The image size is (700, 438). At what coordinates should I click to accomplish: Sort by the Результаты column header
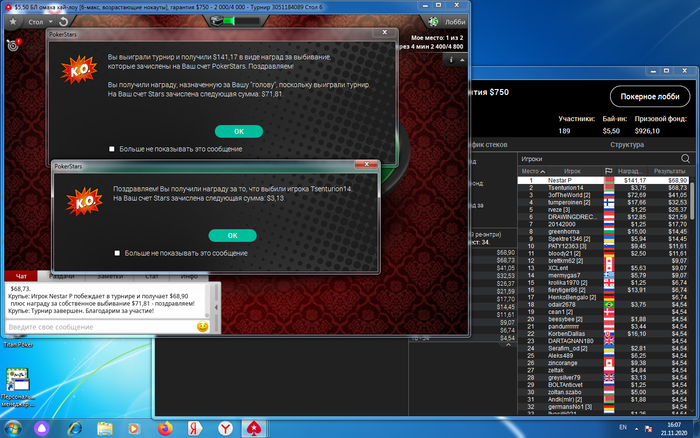pyautogui.click(x=669, y=171)
